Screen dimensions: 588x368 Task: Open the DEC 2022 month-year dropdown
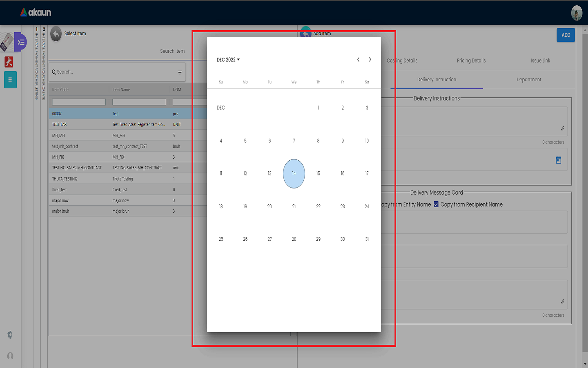pos(228,60)
